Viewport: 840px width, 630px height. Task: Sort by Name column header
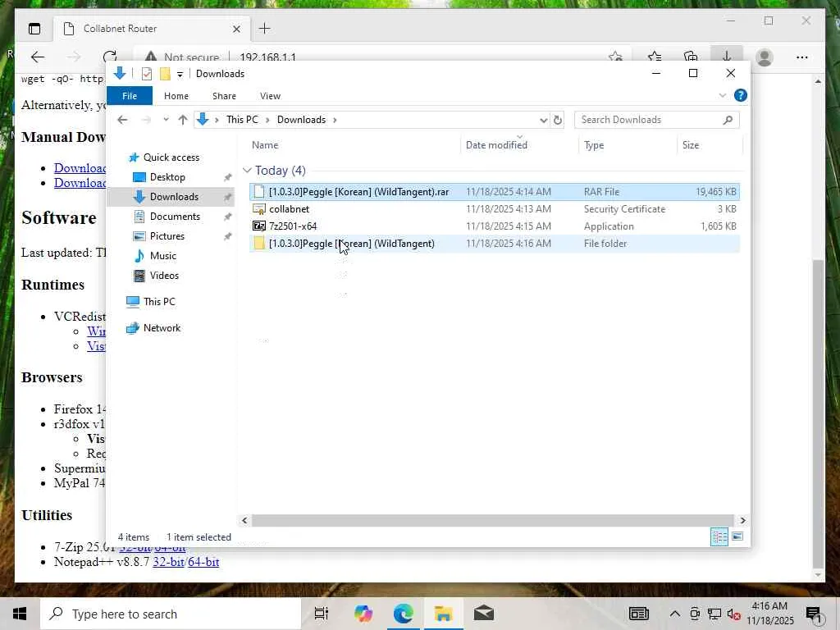point(265,144)
